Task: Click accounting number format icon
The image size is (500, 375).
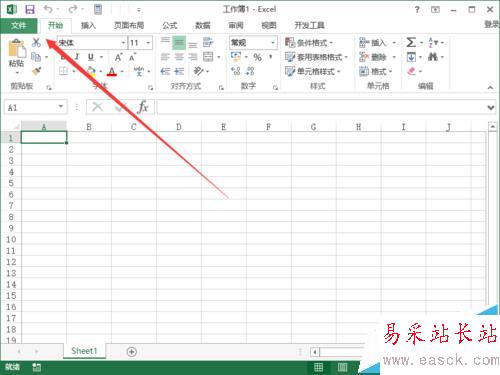Action: (x=236, y=57)
